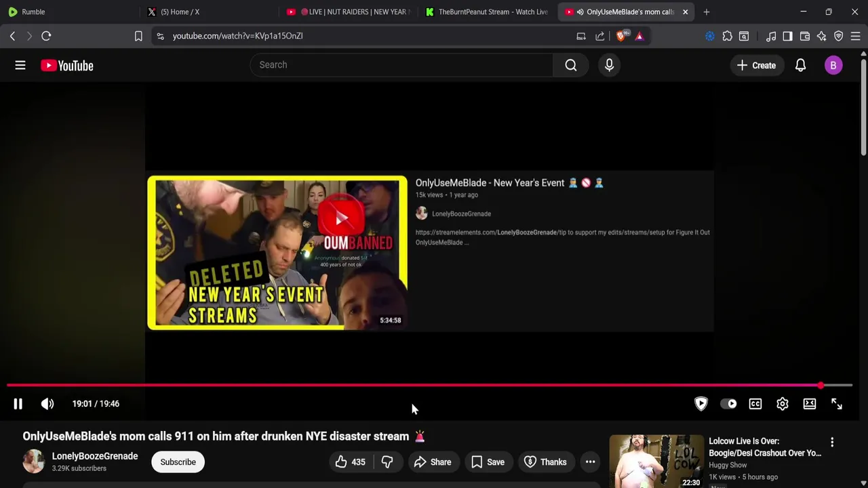Open Brave Rewards triangle icon

639,36
